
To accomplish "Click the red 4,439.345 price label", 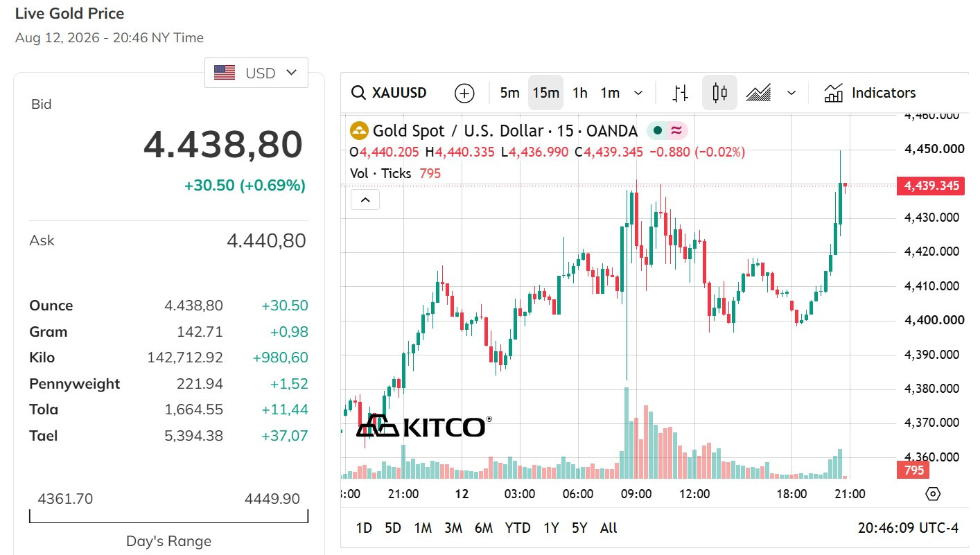I will click(930, 186).
